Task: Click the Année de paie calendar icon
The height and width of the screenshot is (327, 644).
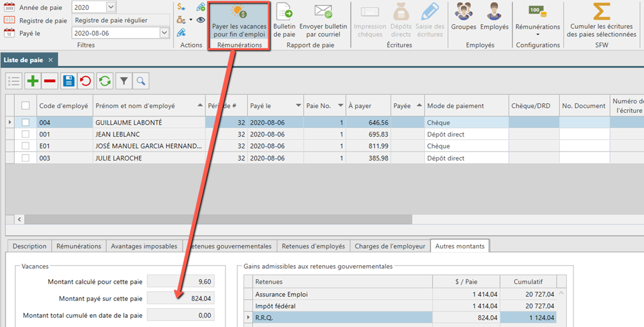Action: (x=9, y=7)
